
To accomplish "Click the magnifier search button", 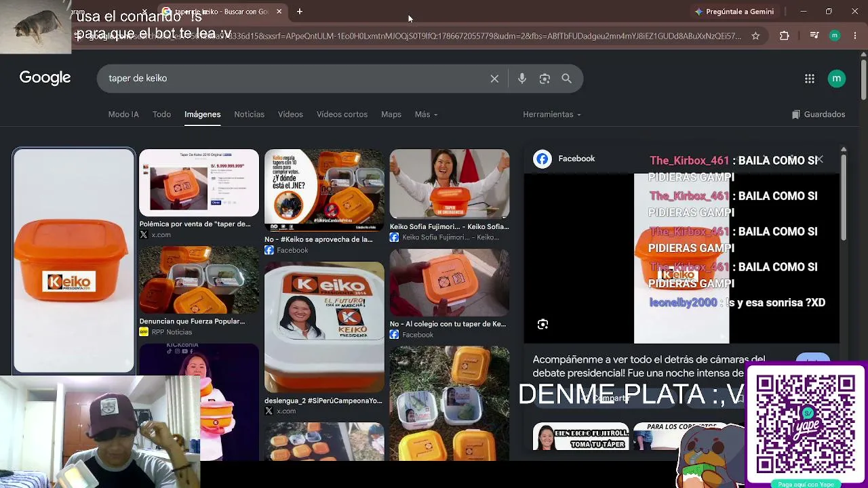I will 567,79.
